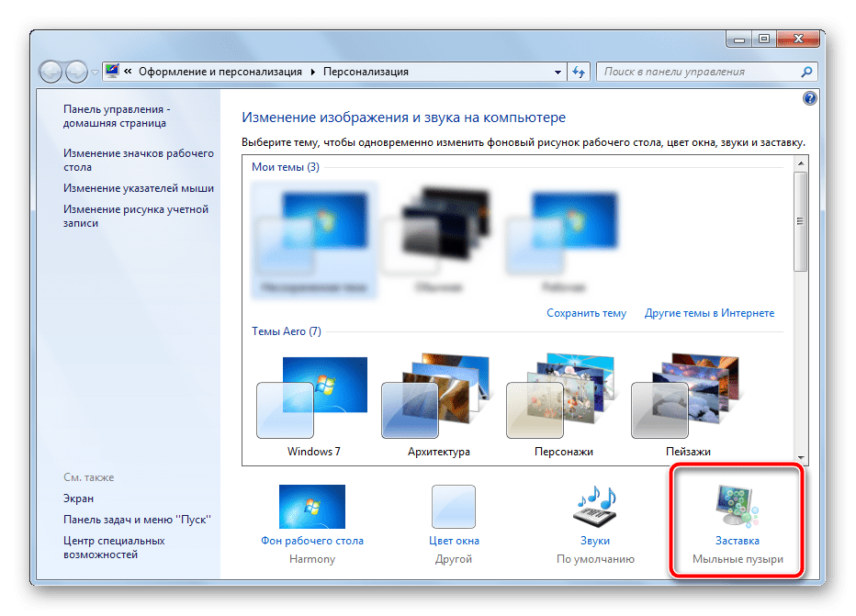Expand breadcrumb arrow after 'Оформление и персонализация'
856x616 pixels.
tap(313, 72)
